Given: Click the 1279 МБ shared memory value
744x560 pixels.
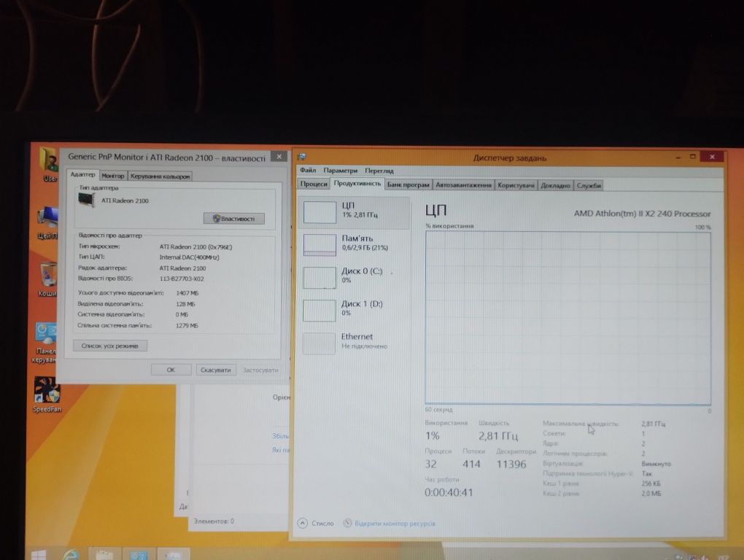Looking at the screenshot, I should point(187,326).
